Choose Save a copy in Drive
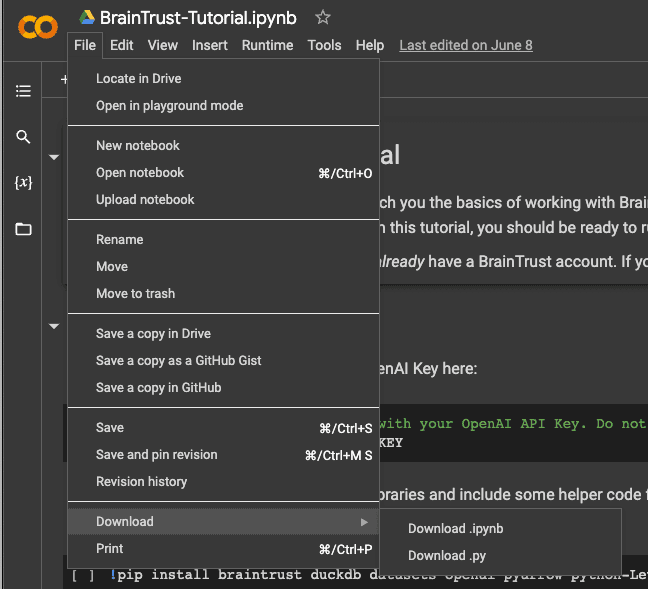This screenshot has height=589, width=648. click(153, 333)
